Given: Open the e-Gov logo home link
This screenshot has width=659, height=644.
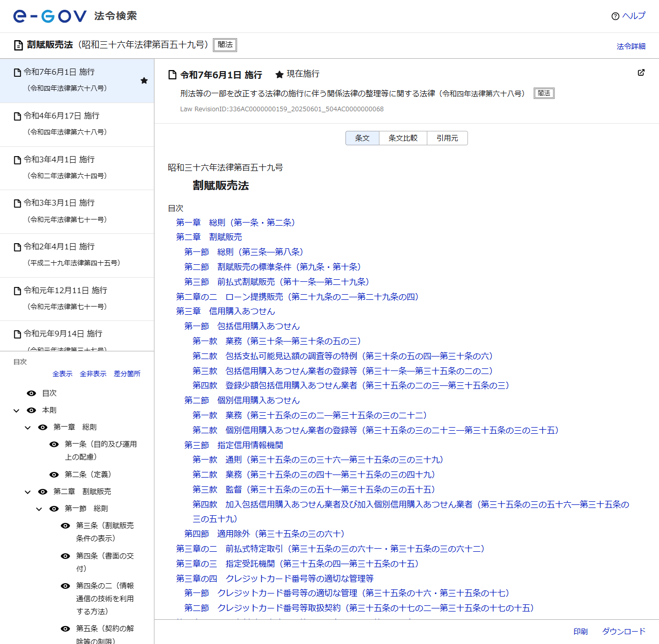Looking at the screenshot, I should pyautogui.click(x=50, y=16).
